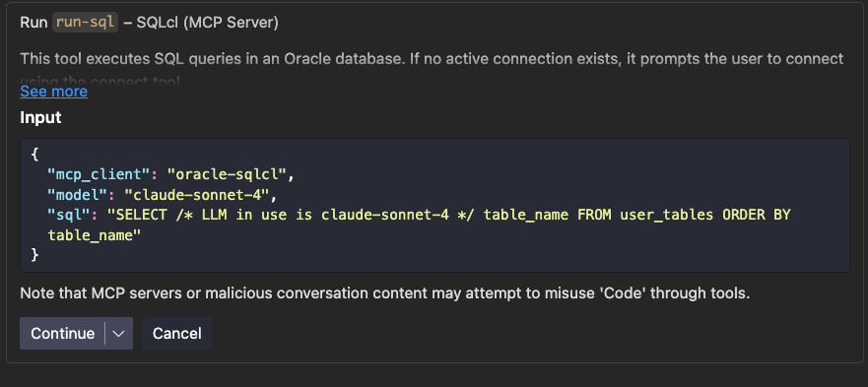
Task: Click the Input section heading
Action: pos(40,118)
